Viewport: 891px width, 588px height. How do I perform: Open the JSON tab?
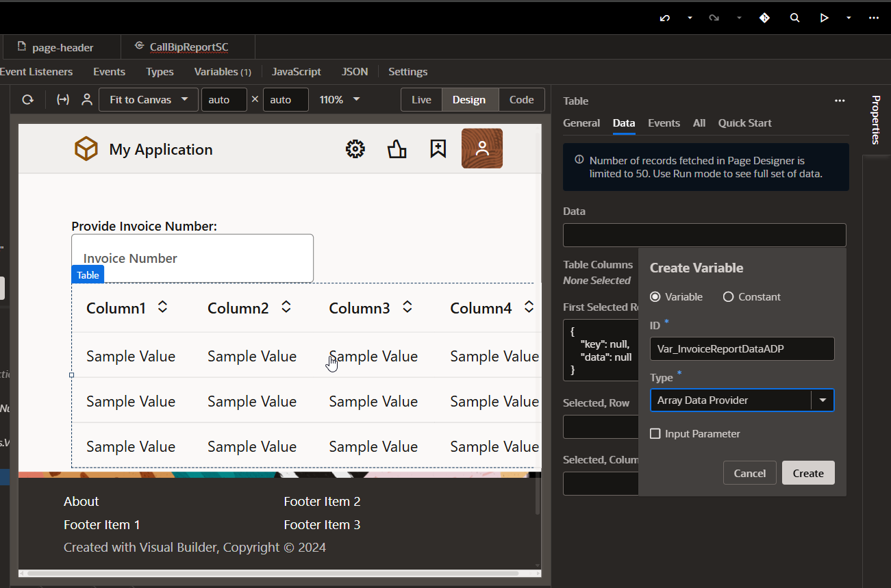[355, 71]
